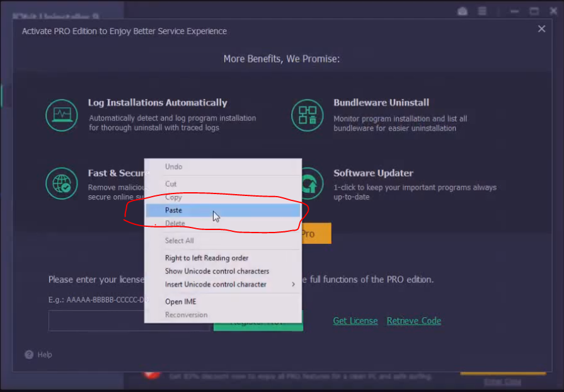
Task: Close the Activate PRO Edition dialog
Action: 541,29
